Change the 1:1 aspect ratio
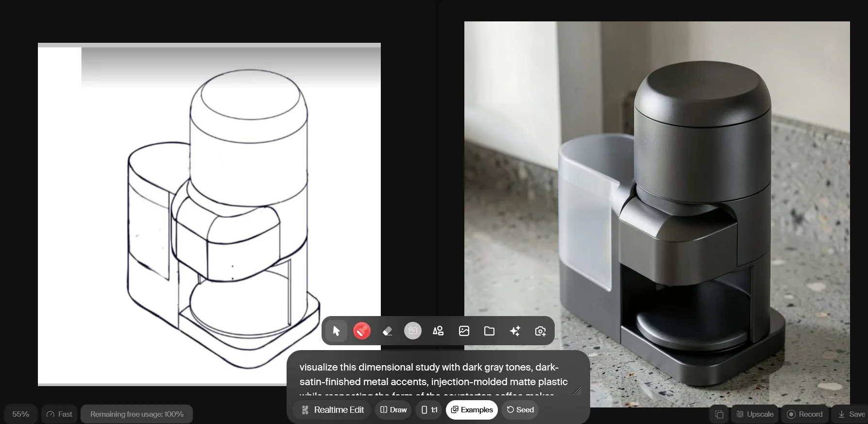This screenshot has width=868, height=424. click(x=429, y=410)
